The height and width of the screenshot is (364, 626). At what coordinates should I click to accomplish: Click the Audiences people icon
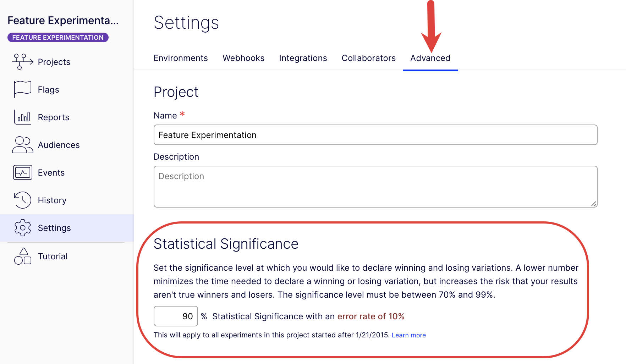click(x=22, y=145)
